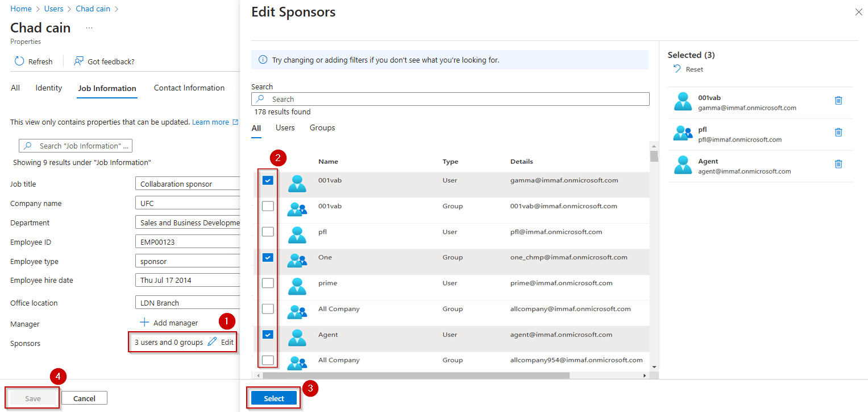Check the checkbox for the pfl user
Image resolution: width=868 pixels, height=412 pixels.
click(x=267, y=232)
